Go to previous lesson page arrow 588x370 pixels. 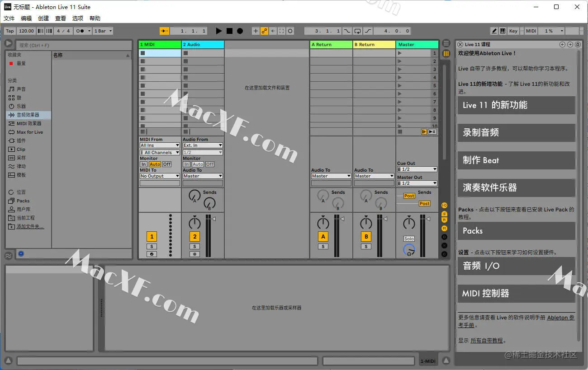[563, 44]
